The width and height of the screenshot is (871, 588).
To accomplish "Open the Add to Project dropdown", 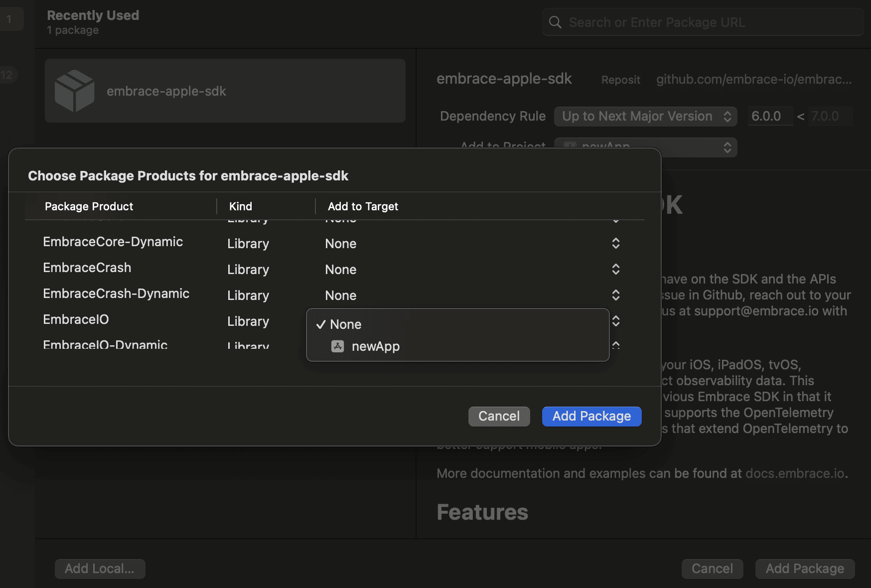I will [x=645, y=147].
